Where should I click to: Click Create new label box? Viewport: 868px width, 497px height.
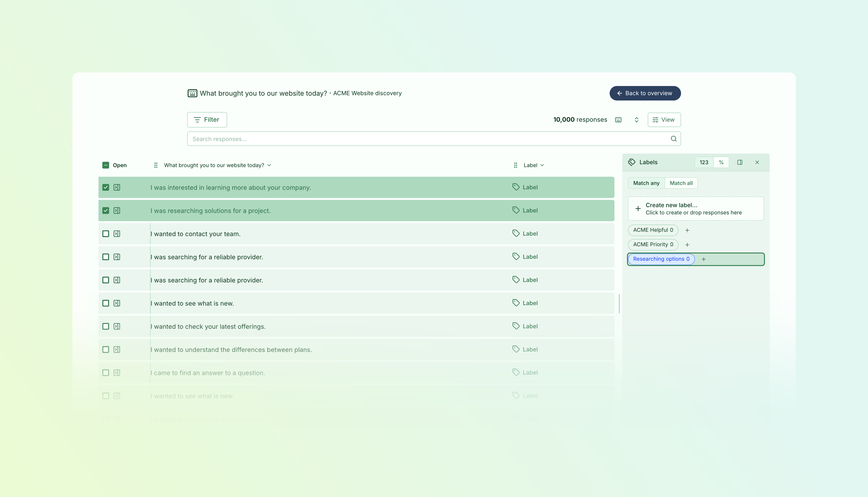click(696, 209)
